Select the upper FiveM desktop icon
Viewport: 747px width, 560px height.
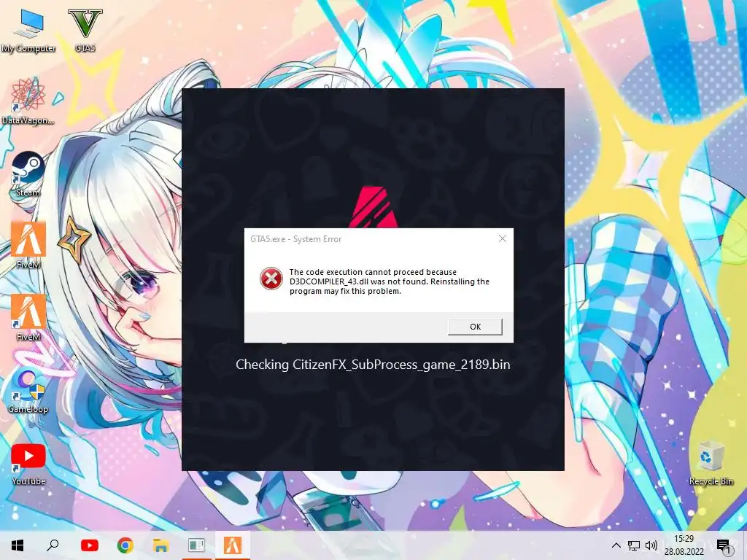click(28, 246)
